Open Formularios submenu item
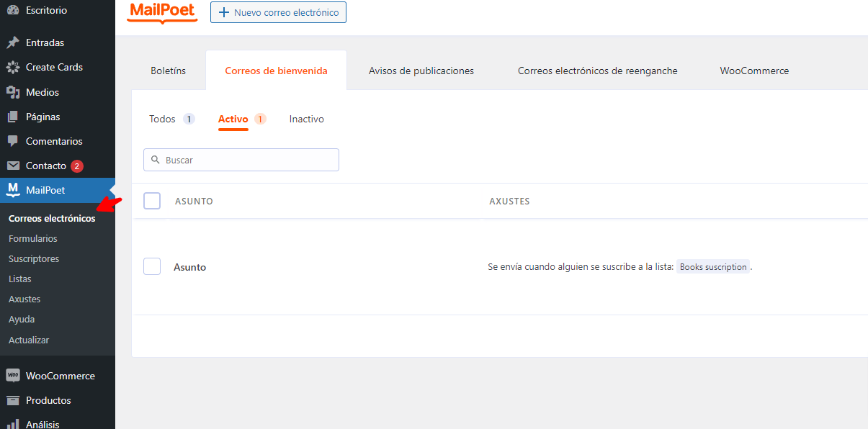Screen dimensions: 868x429 point(33,238)
